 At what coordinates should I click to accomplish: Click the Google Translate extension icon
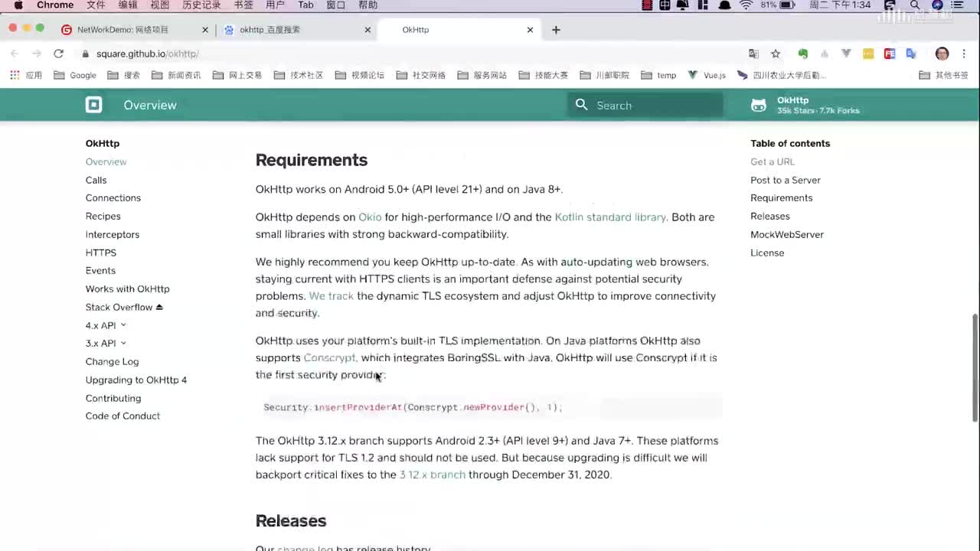click(911, 54)
